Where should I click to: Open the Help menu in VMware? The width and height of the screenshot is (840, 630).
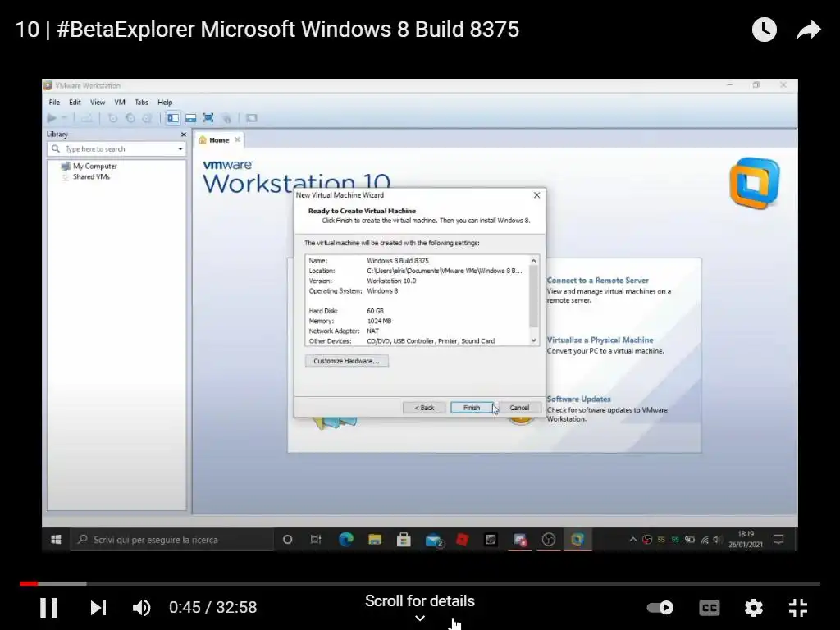[165, 102]
